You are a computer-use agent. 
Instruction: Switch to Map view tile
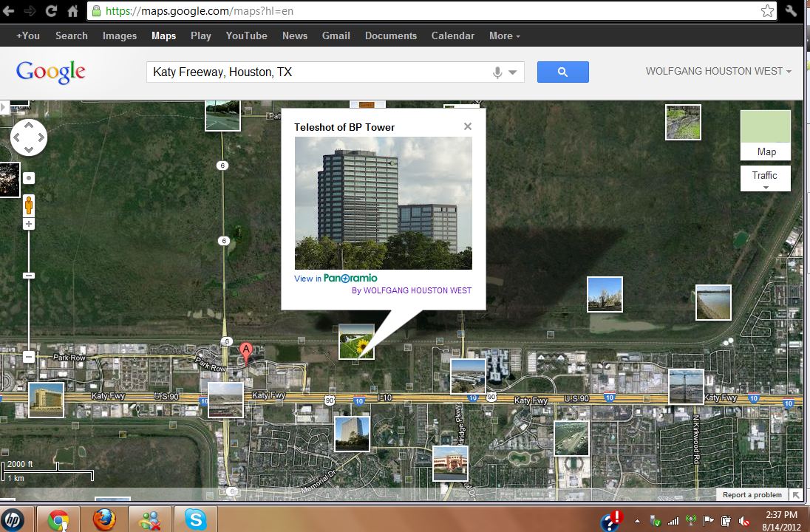click(x=766, y=134)
